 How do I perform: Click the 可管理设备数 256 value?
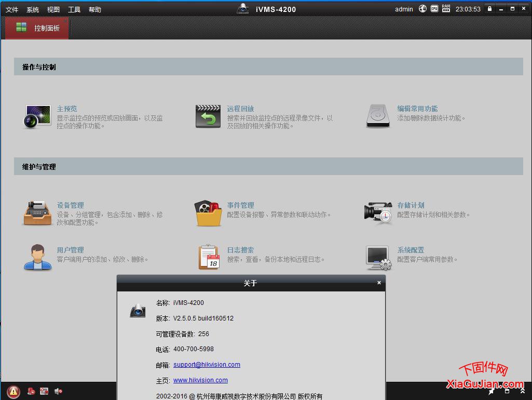click(203, 334)
